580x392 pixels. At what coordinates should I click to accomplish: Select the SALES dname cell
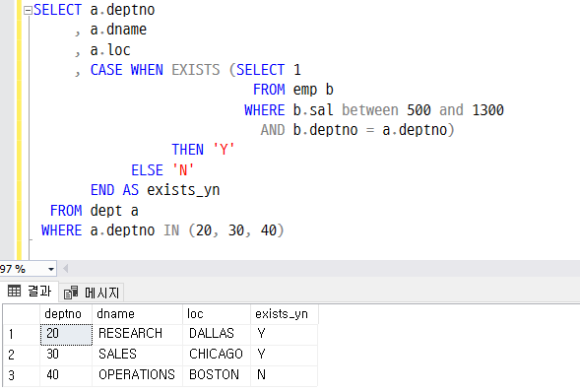[x=137, y=355]
